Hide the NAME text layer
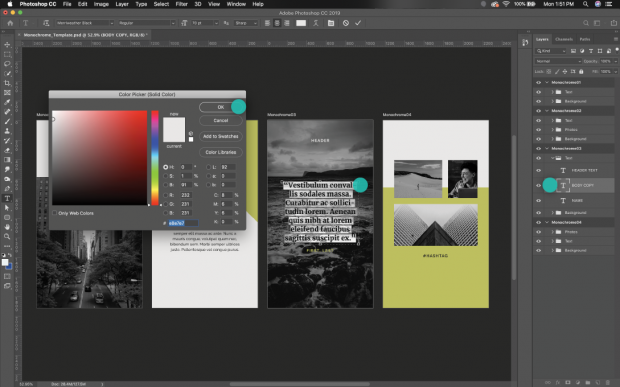Screen dimensions: 620x387 point(538,200)
